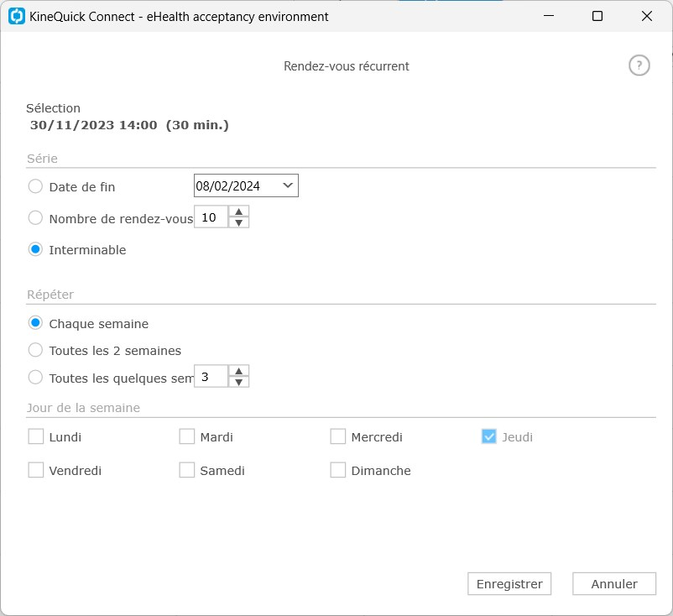Screen dimensions: 673x616
Task: Click the appointment count field showing 10
Action: 211,217
